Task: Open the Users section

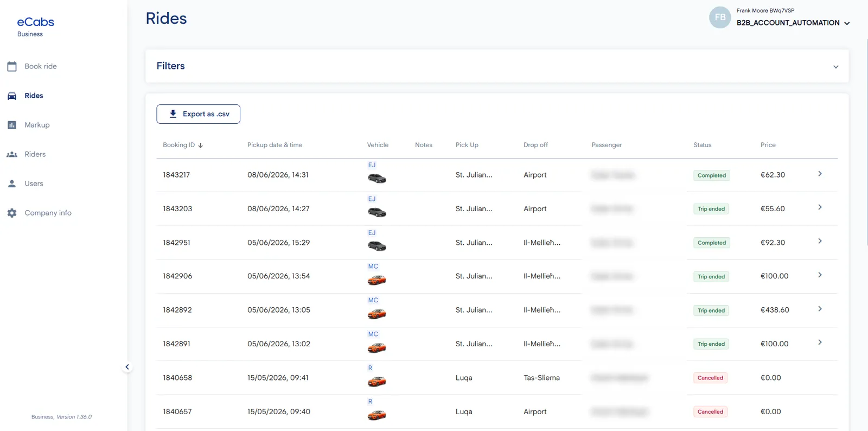Action: (x=34, y=183)
